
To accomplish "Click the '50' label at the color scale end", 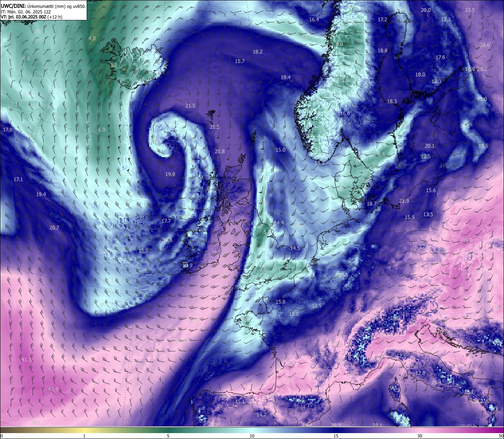I will pos(500,436).
